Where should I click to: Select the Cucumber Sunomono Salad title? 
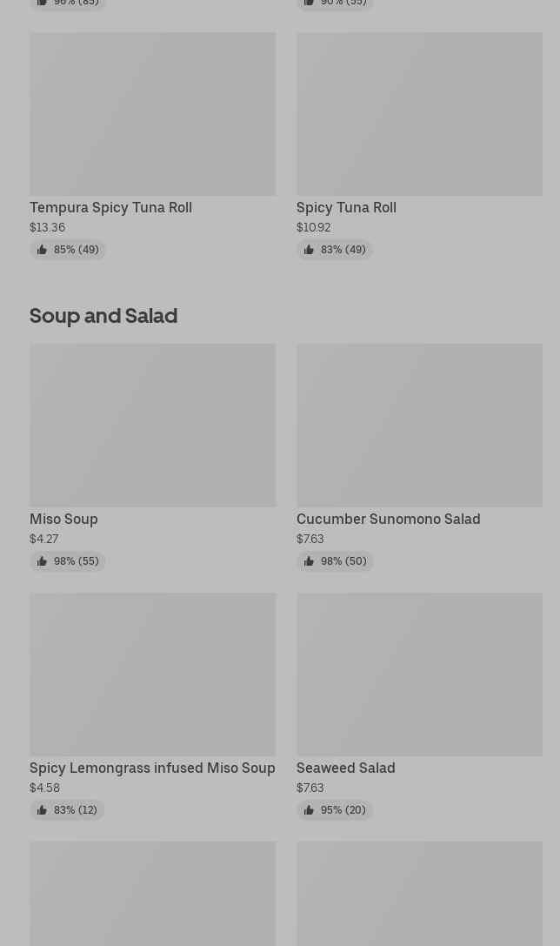point(388,520)
